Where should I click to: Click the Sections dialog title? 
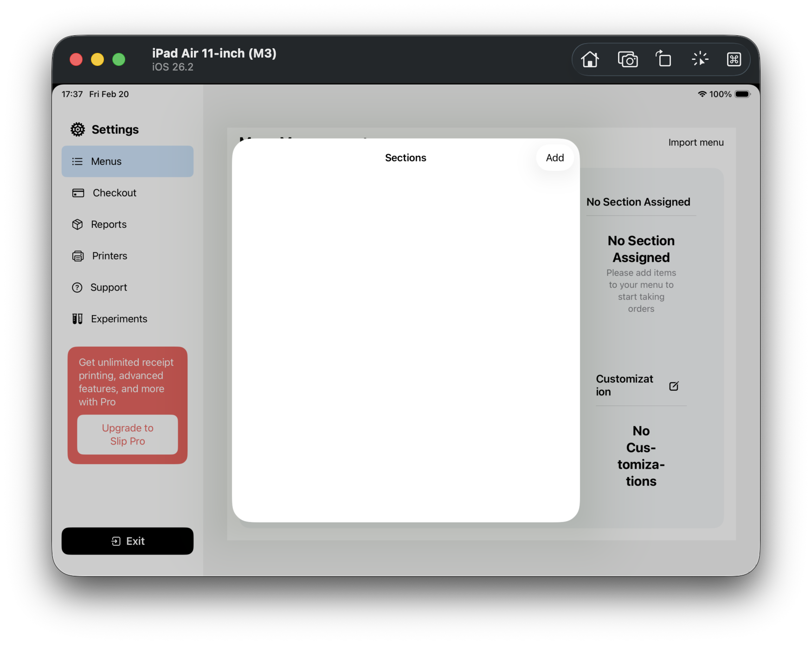pos(405,158)
